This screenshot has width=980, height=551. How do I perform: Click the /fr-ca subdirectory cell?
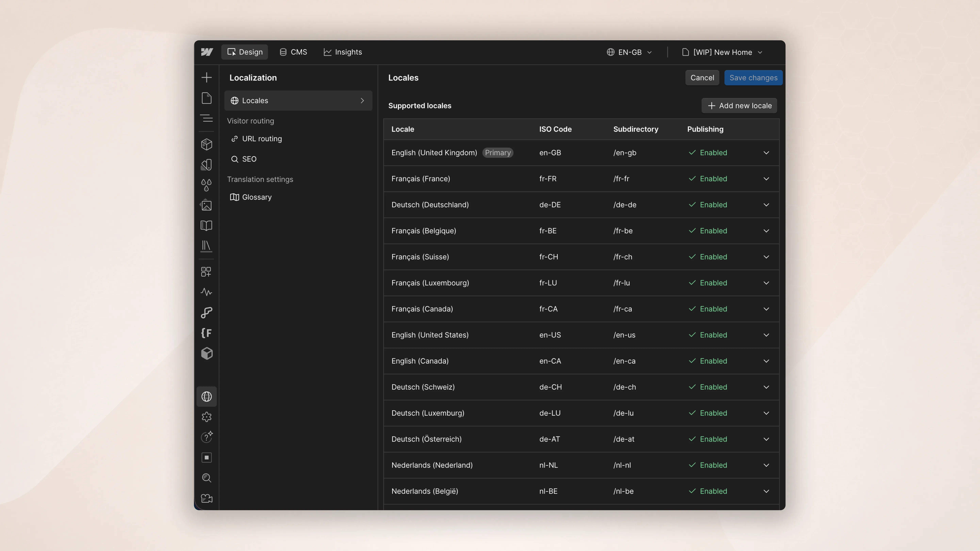[x=622, y=309]
